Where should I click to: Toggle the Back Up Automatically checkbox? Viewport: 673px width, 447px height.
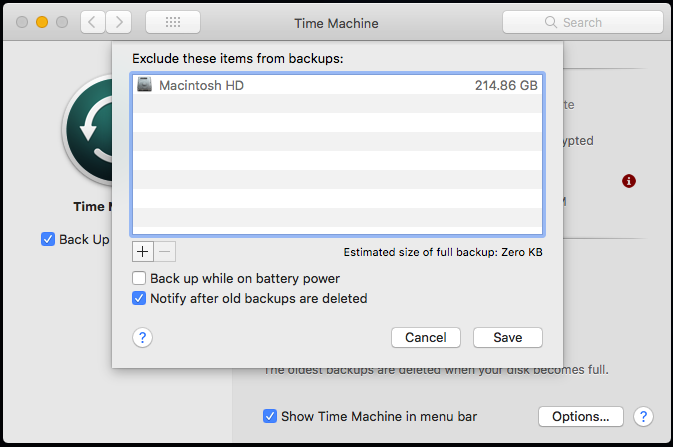(x=48, y=239)
